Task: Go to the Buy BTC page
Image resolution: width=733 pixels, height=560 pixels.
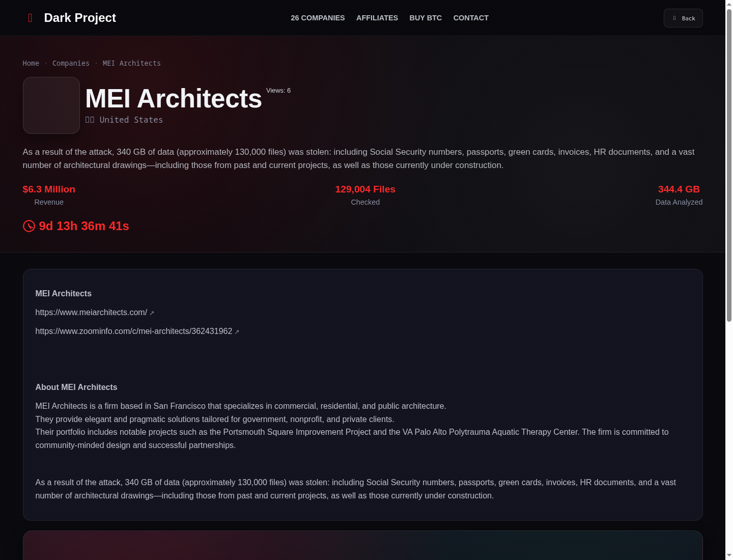Action: pos(426,18)
